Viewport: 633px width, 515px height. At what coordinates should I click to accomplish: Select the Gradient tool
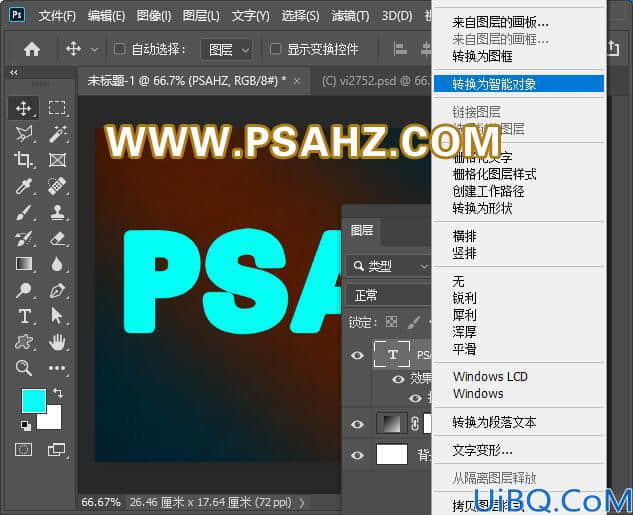[23, 264]
